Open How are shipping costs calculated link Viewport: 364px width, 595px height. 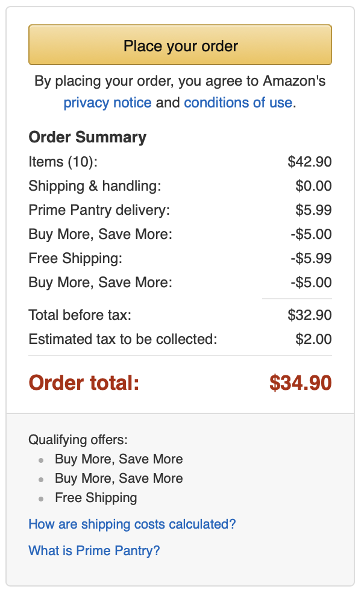point(132,524)
